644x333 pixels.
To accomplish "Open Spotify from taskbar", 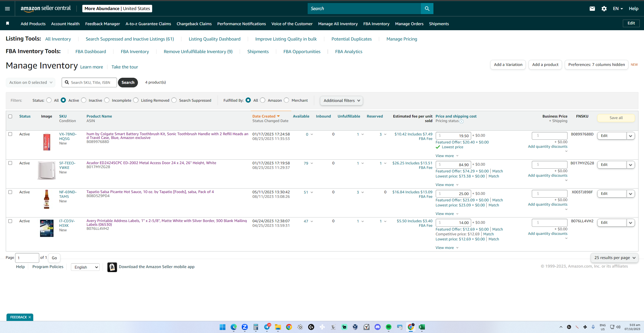I will 389,327.
